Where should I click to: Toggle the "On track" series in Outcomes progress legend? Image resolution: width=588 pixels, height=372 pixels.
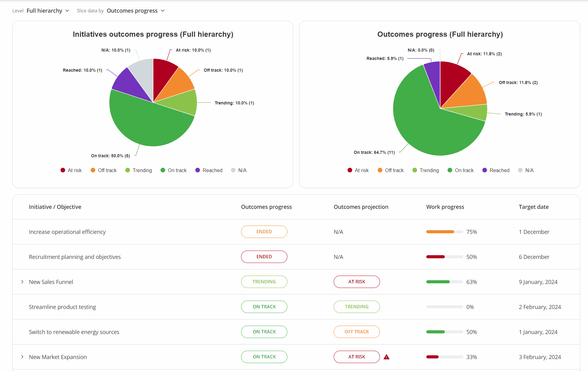(x=449, y=170)
